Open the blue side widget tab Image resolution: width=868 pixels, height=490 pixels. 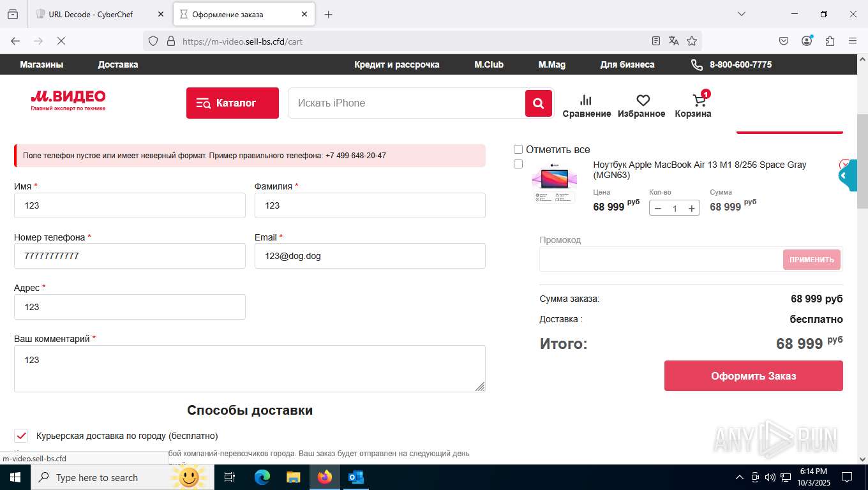tap(847, 175)
